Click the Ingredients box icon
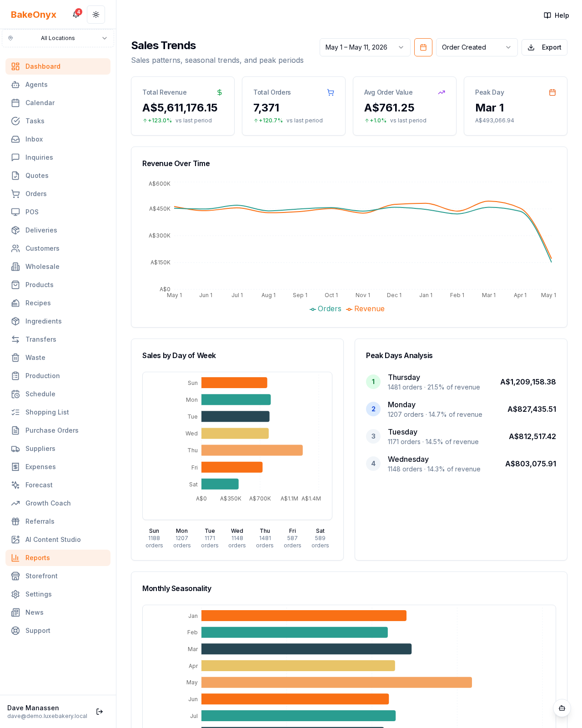 coord(15,321)
